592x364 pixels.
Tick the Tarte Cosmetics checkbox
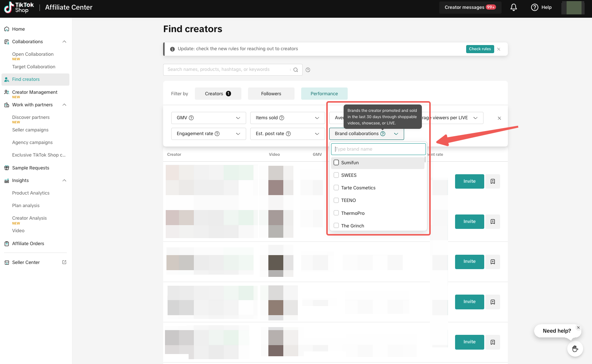coord(336,188)
